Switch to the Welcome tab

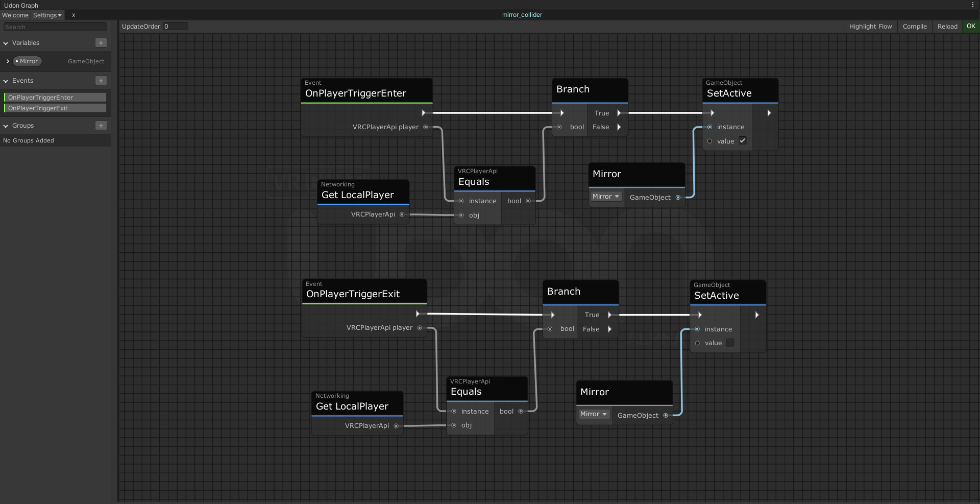pyautogui.click(x=15, y=15)
